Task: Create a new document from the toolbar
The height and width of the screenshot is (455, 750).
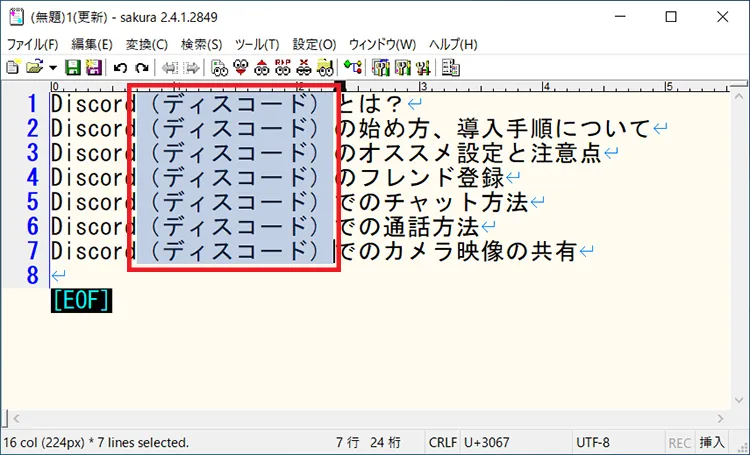Action: point(13,67)
